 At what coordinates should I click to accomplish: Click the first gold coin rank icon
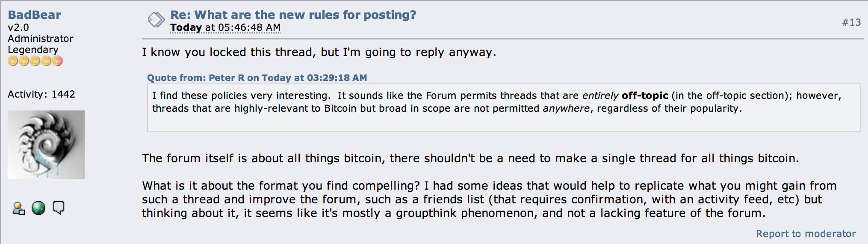pos(13,61)
